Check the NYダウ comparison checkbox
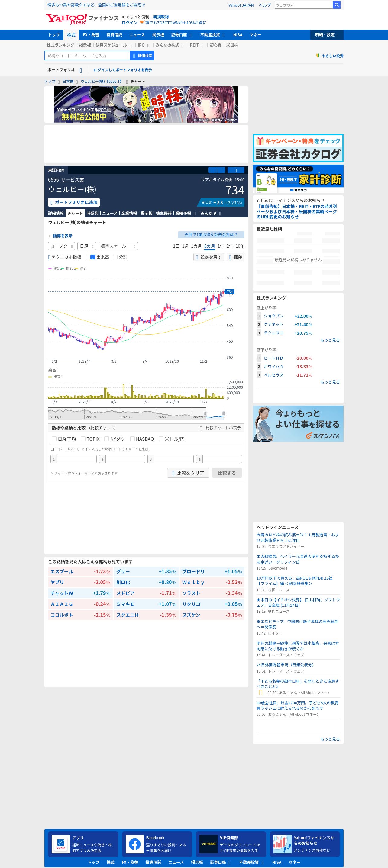Image resolution: width=388 pixels, height=868 pixels. (x=107, y=439)
